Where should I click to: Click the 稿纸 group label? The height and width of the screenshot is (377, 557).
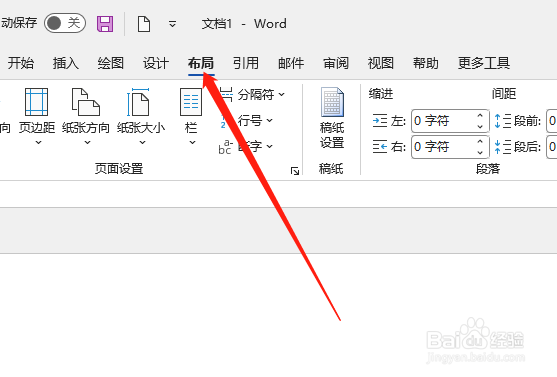click(x=331, y=168)
